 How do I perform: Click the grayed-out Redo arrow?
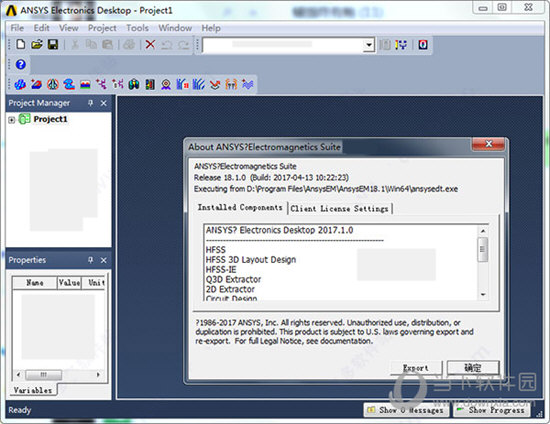click(183, 45)
